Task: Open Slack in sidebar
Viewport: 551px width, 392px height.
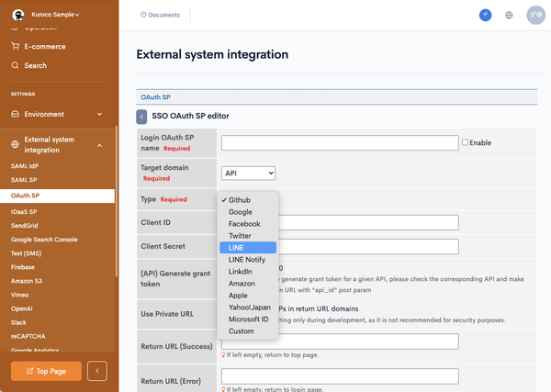Action: (18, 322)
